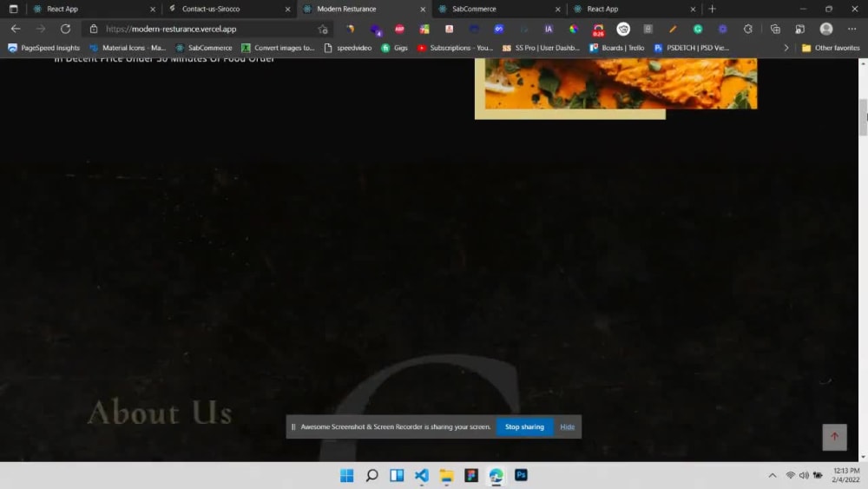The image size is (868, 489).
Task: Close the Contact-us-Sirocco tab
Action: coord(288,10)
